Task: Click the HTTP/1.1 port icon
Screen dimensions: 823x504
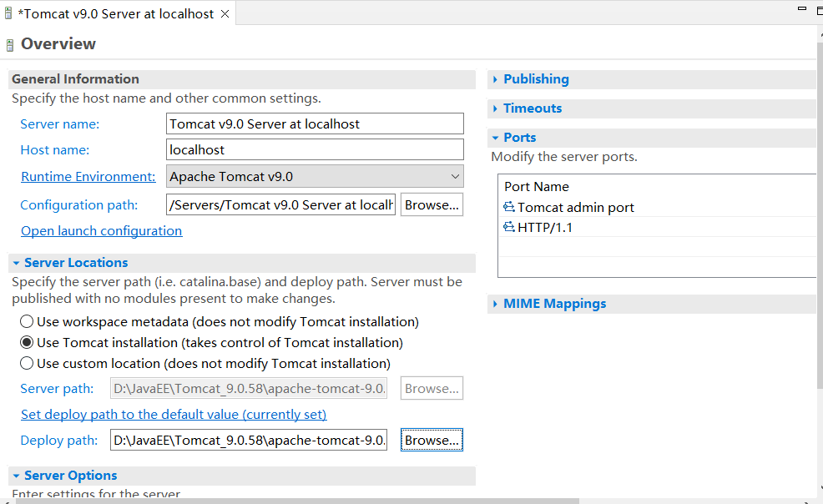Action: (x=509, y=227)
